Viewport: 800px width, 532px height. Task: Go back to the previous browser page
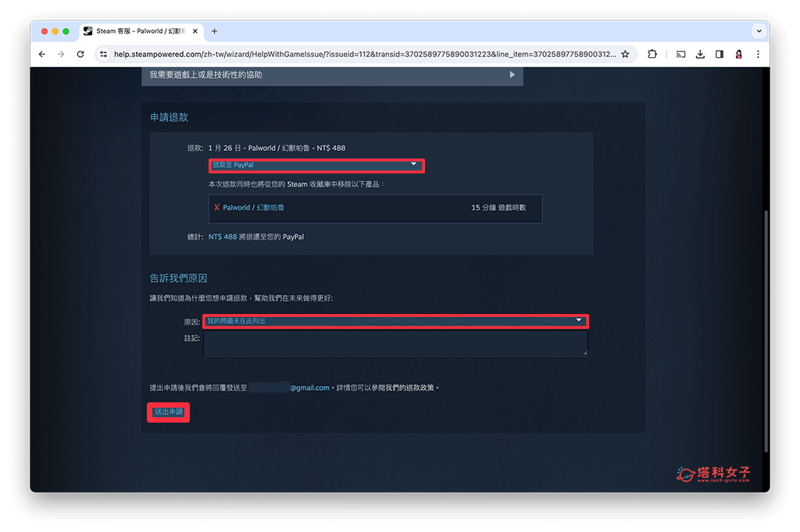[42, 54]
